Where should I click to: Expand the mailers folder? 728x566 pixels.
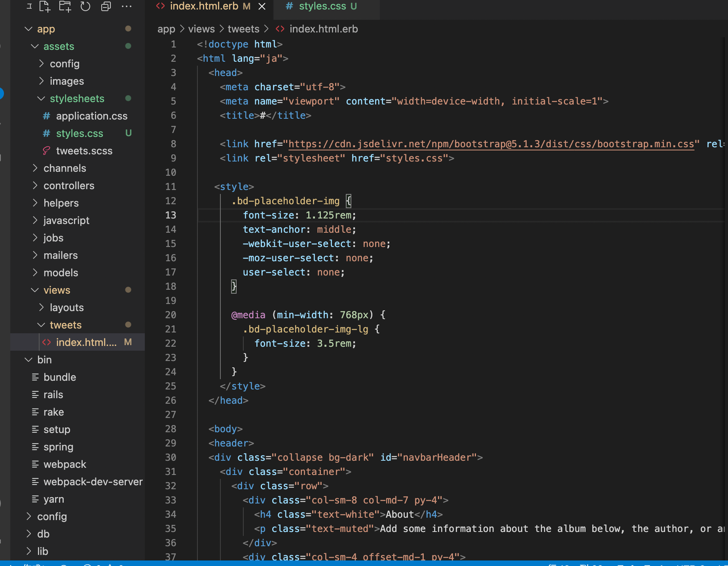(x=35, y=255)
